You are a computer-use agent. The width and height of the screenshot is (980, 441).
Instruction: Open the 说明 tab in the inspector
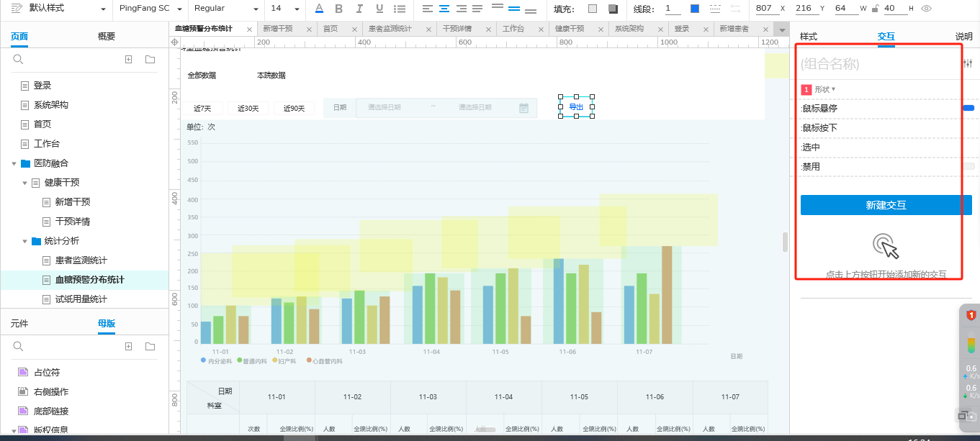click(x=963, y=37)
